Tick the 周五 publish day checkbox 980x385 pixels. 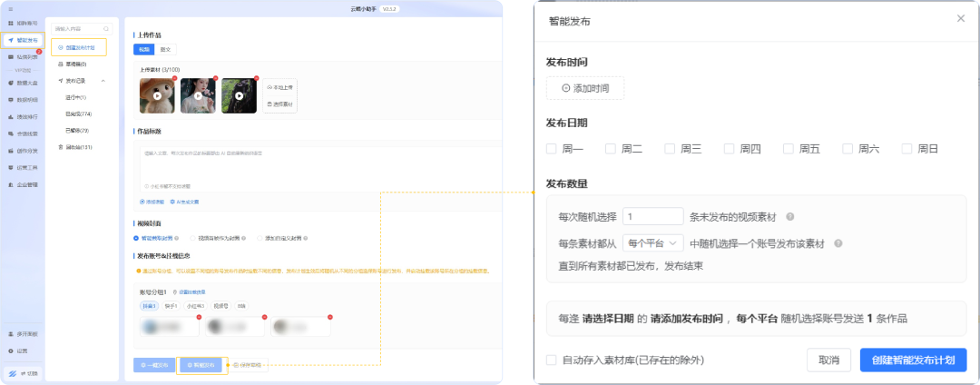[x=789, y=148]
